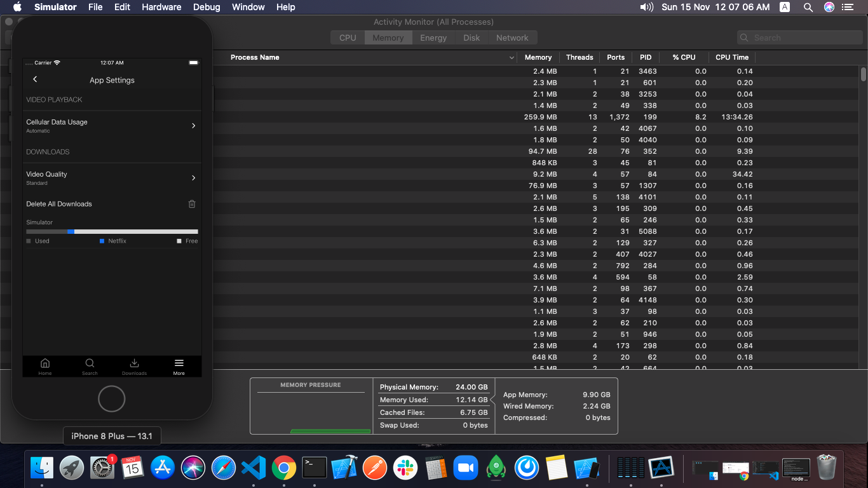Tap Delete All Downloads label
The image size is (868, 488).
click(x=59, y=204)
